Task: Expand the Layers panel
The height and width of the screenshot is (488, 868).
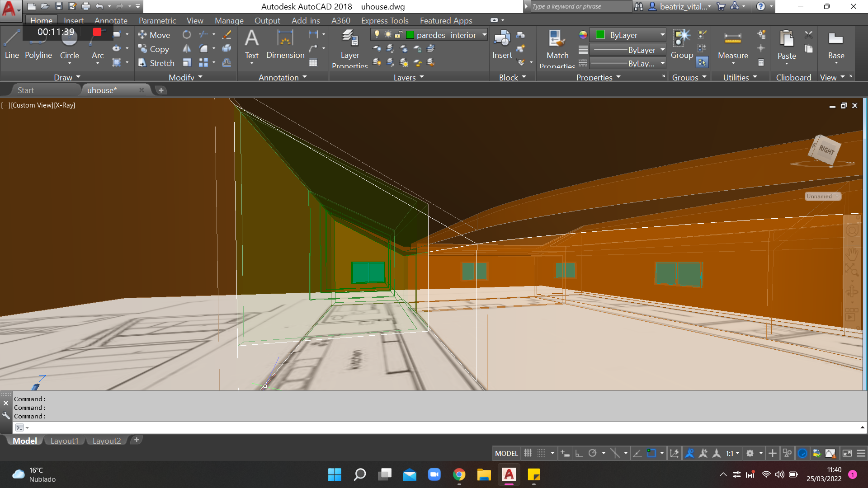Action: pos(409,77)
